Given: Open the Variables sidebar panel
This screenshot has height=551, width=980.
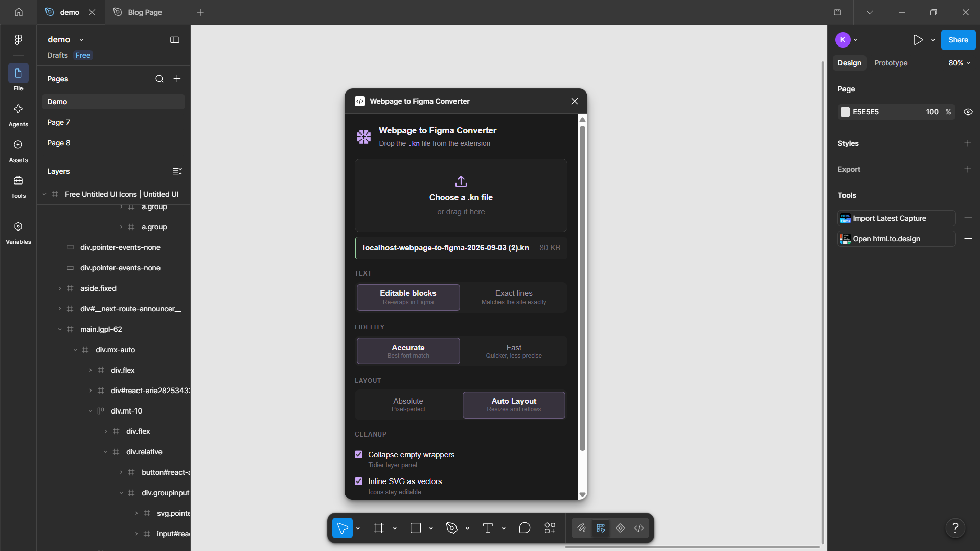Looking at the screenshot, I should click(x=18, y=232).
